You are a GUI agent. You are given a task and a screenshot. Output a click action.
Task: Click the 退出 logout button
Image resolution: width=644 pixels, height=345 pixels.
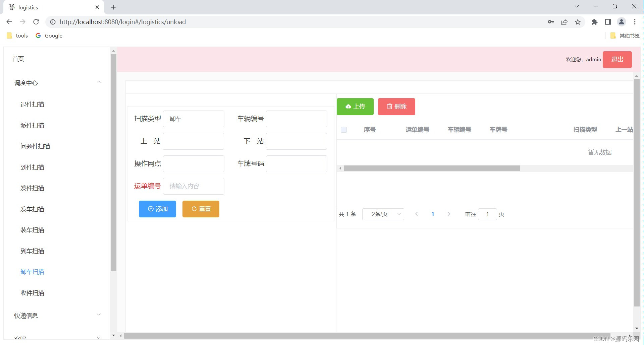click(617, 59)
